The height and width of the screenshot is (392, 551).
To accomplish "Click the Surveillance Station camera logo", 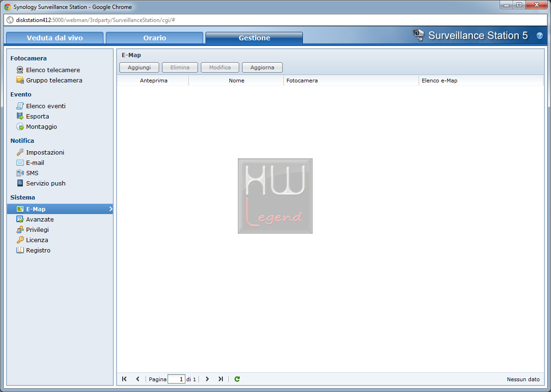I will pos(418,35).
